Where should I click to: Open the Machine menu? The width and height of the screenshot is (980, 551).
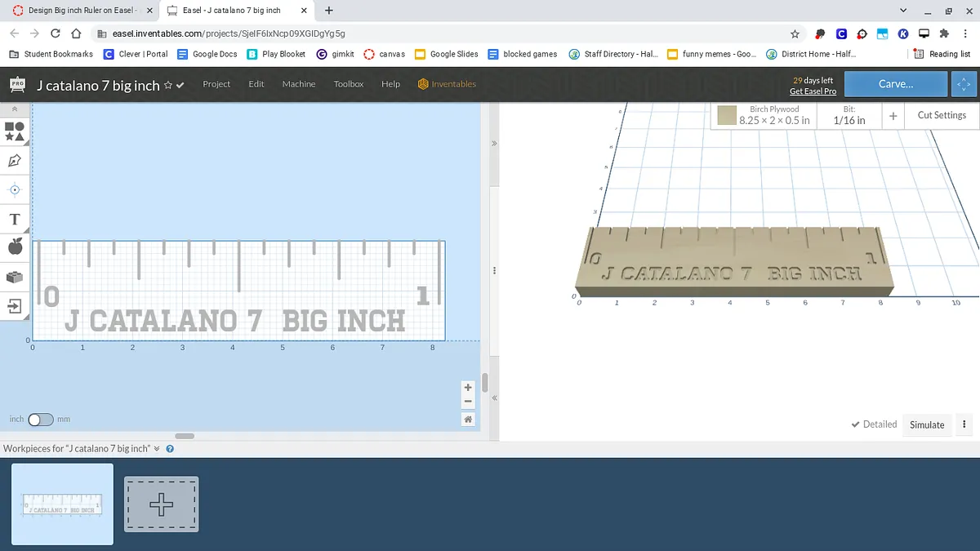point(299,84)
